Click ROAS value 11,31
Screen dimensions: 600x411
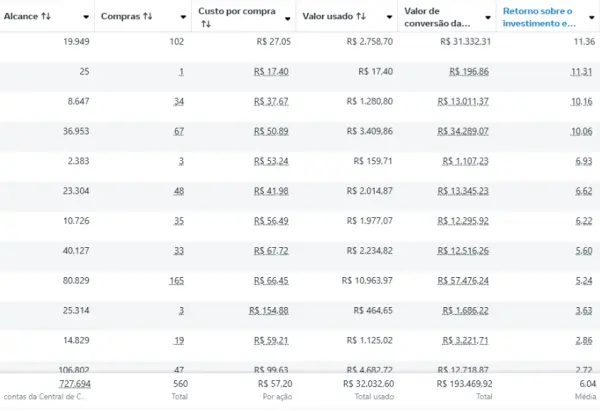click(581, 72)
